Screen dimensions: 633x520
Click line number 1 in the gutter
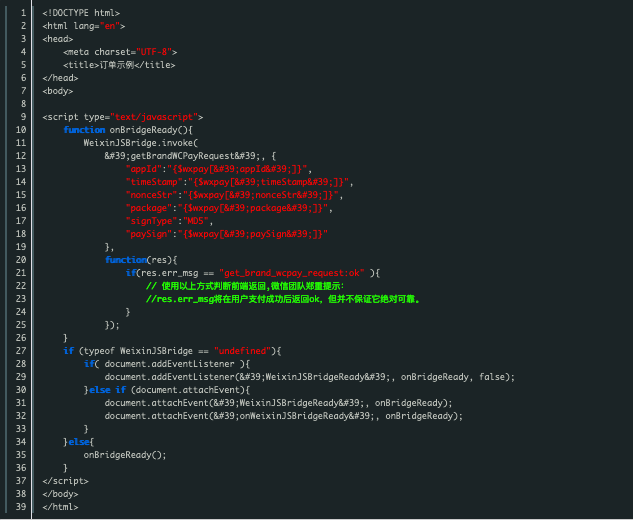[x=23, y=13]
